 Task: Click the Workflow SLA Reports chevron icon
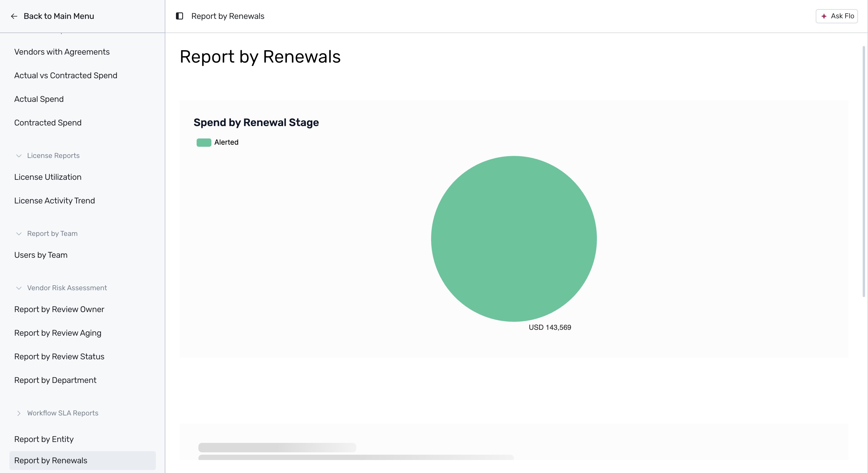pyautogui.click(x=19, y=413)
